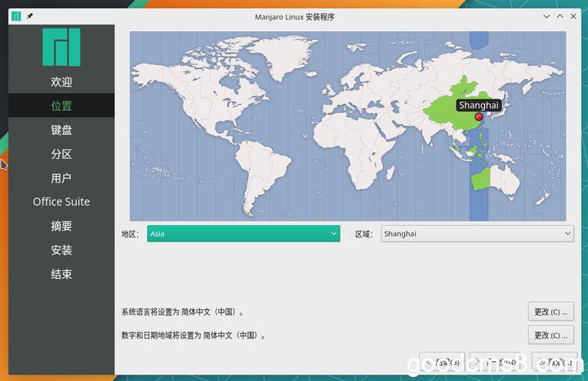
Task: Select the 用户 step in sidebar
Action: [61, 178]
